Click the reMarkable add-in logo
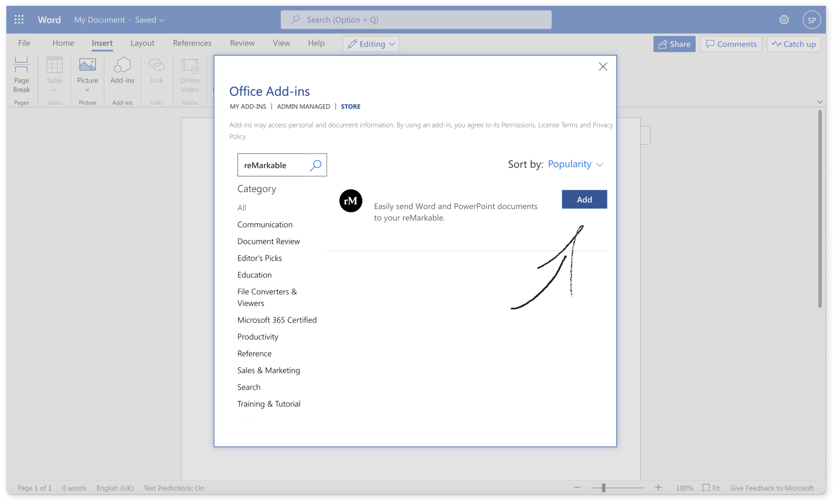Image resolution: width=835 pixels, height=504 pixels. point(350,201)
